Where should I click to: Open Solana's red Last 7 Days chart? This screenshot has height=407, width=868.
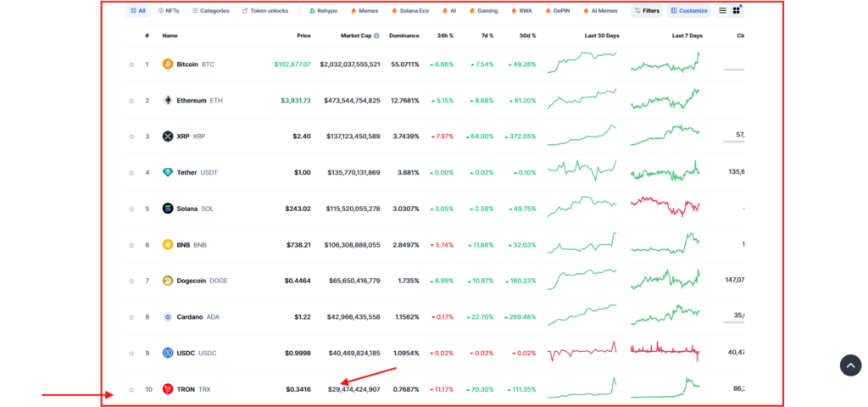[665, 205]
